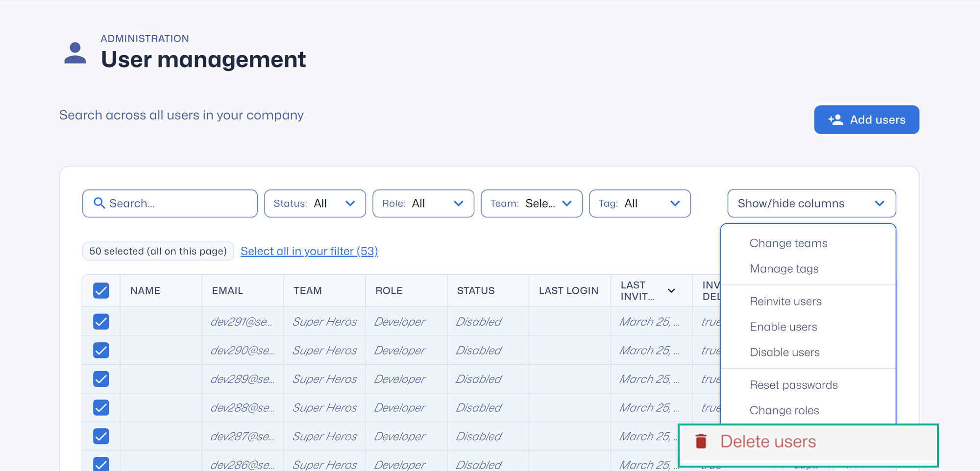Click the sort arrow on Last Invit column
980x471 pixels.
[x=671, y=291]
